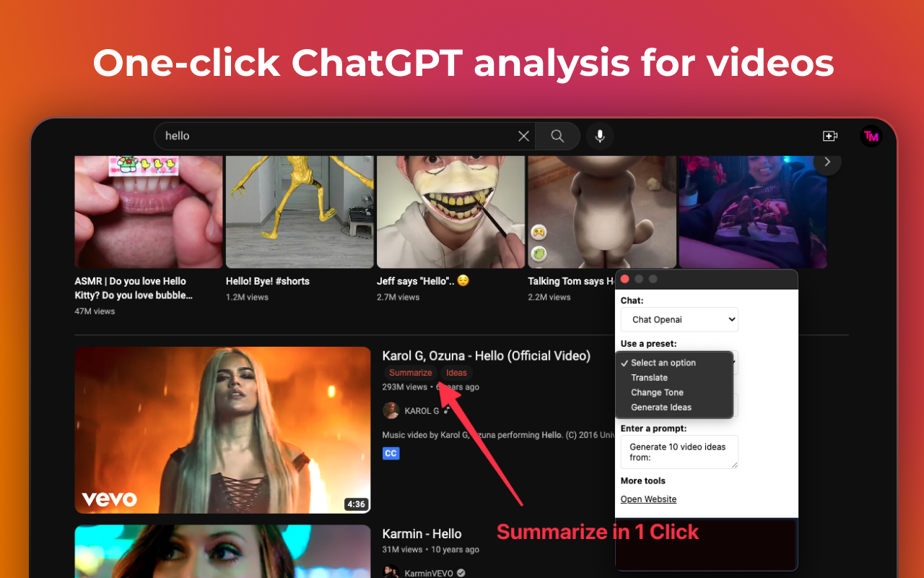924x578 pixels.
Task: Click the Summarize button under Karol G
Action: (410, 373)
